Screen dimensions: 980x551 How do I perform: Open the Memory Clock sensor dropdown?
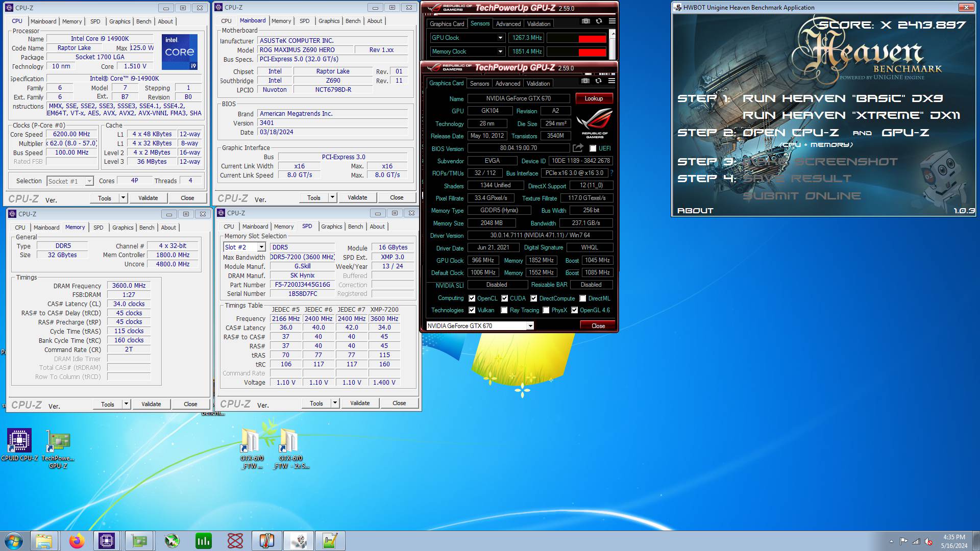pyautogui.click(x=467, y=52)
